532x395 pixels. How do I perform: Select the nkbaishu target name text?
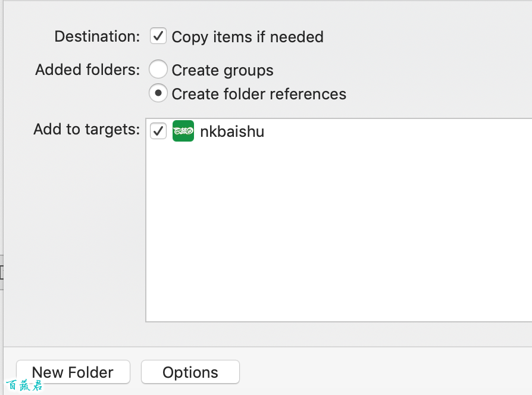click(x=232, y=131)
